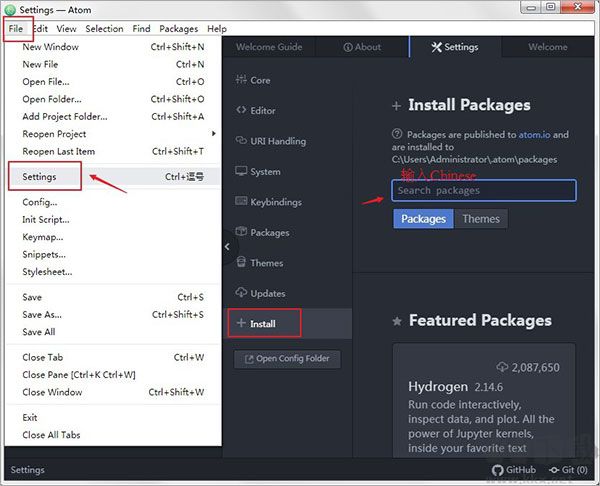The width and height of the screenshot is (600, 486).
Task: Switch to the About tab
Action: pos(362,47)
